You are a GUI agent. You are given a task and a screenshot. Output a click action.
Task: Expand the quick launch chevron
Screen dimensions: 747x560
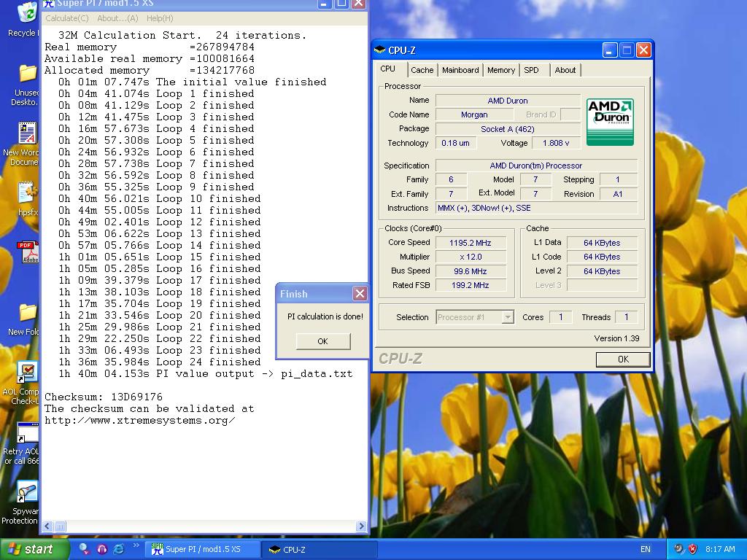click(x=136, y=545)
